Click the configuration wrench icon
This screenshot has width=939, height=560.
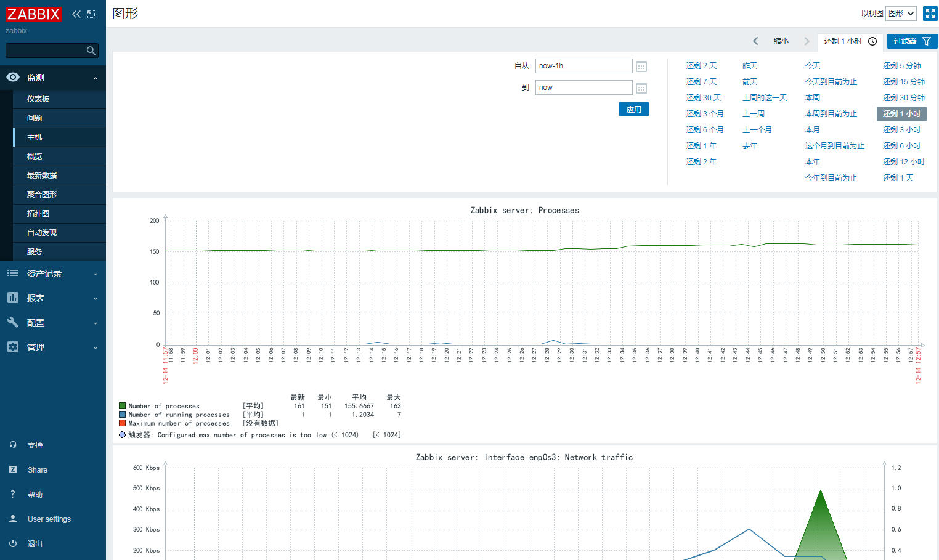coord(13,322)
